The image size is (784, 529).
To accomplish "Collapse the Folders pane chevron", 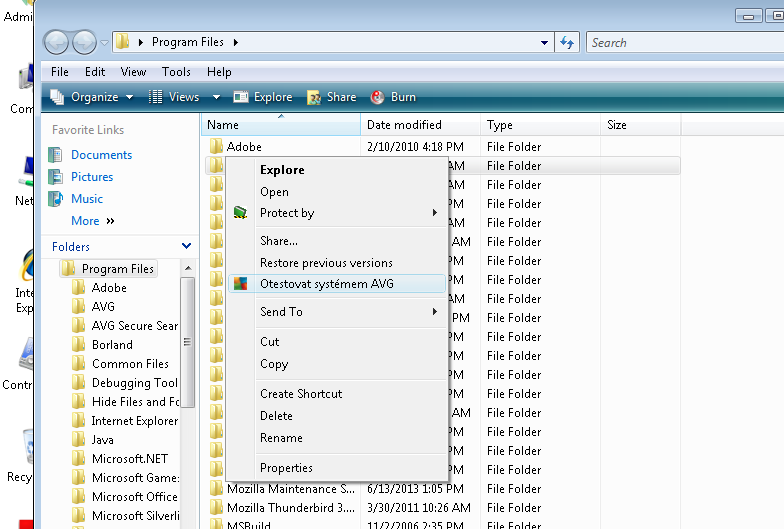I will 186,246.
